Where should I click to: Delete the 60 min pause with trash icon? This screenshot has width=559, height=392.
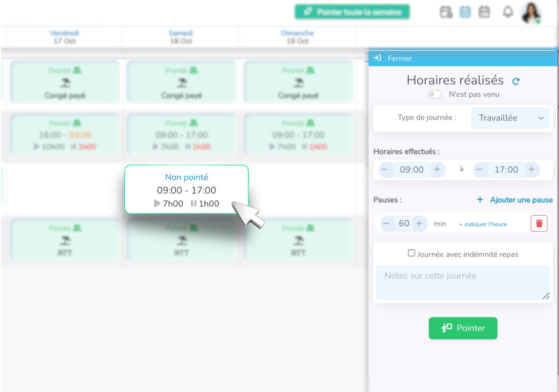click(539, 224)
